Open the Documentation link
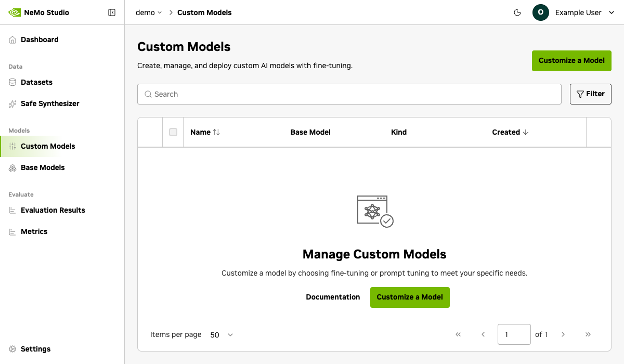The height and width of the screenshot is (364, 624). point(333,297)
